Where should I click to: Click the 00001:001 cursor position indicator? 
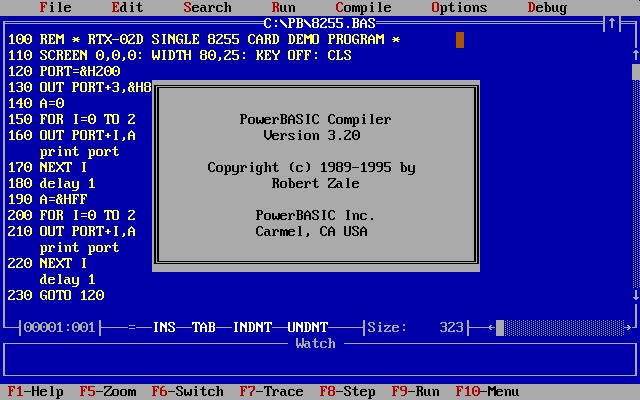point(60,327)
